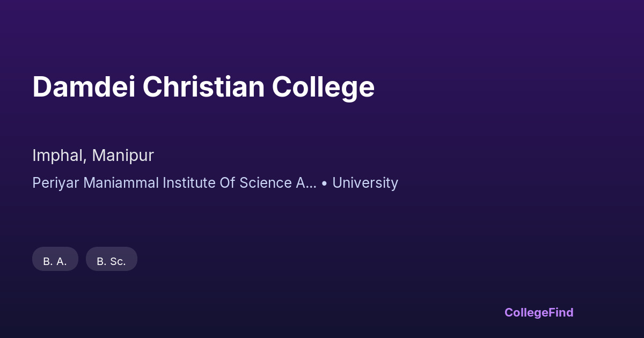
Task: Click the bullet separator before University
Action: coord(325,183)
